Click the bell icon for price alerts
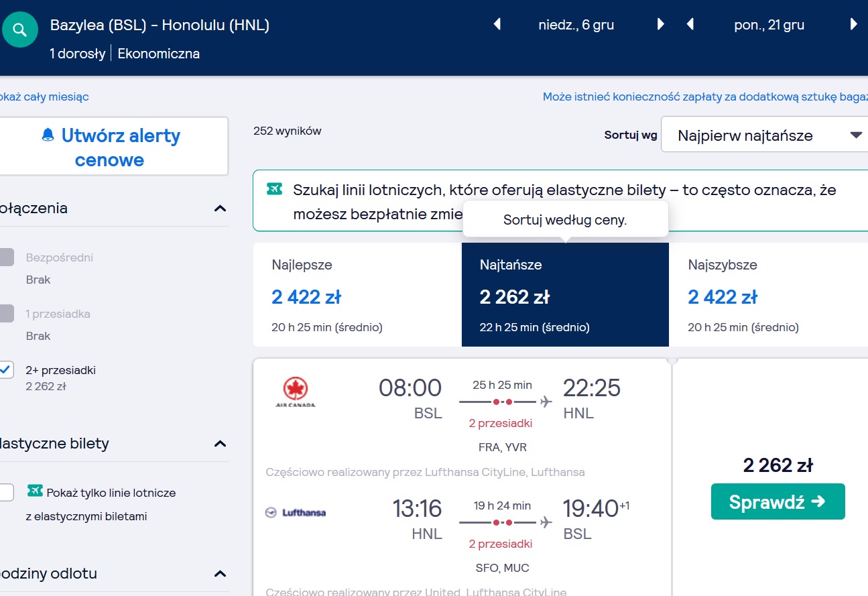The width and height of the screenshot is (868, 596). pos(48,135)
